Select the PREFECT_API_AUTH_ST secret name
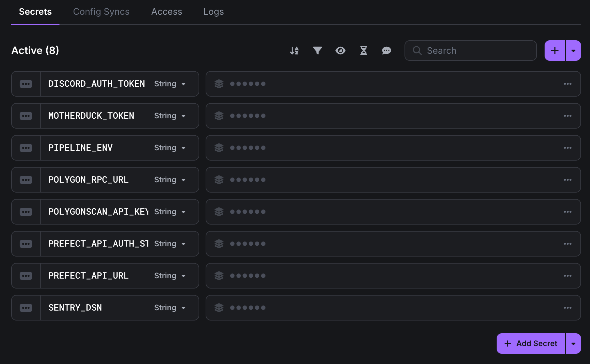This screenshot has height=364, width=590. click(98, 244)
